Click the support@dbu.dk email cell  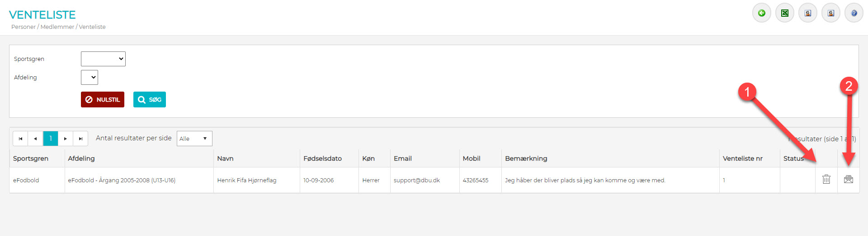coord(416,180)
